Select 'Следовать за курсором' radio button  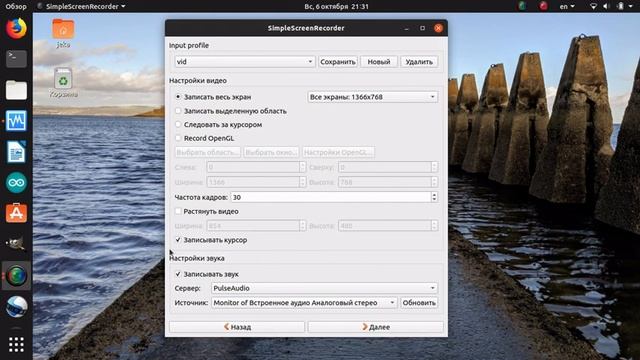(178, 124)
